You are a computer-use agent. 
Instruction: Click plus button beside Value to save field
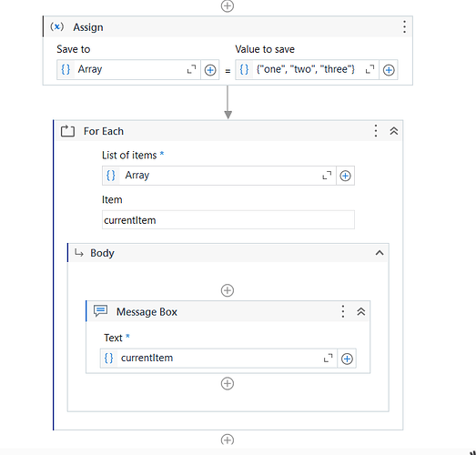(389, 70)
